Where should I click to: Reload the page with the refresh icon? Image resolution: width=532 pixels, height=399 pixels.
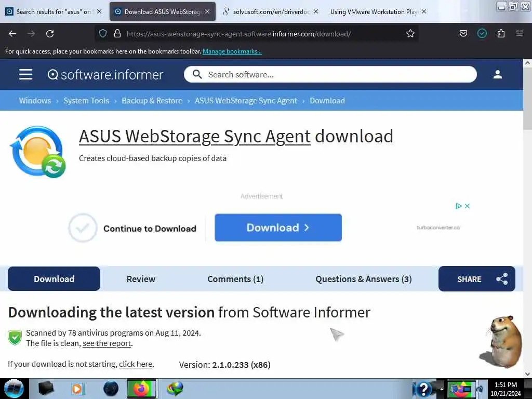coord(50,34)
